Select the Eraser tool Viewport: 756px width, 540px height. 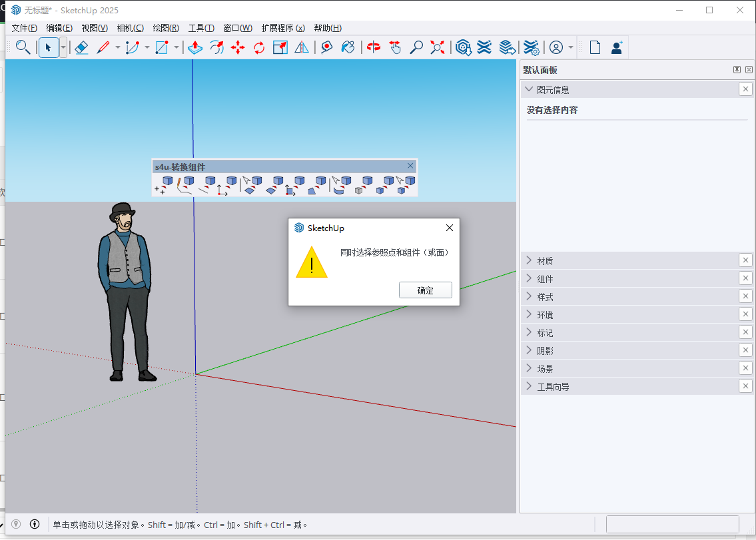click(81, 47)
